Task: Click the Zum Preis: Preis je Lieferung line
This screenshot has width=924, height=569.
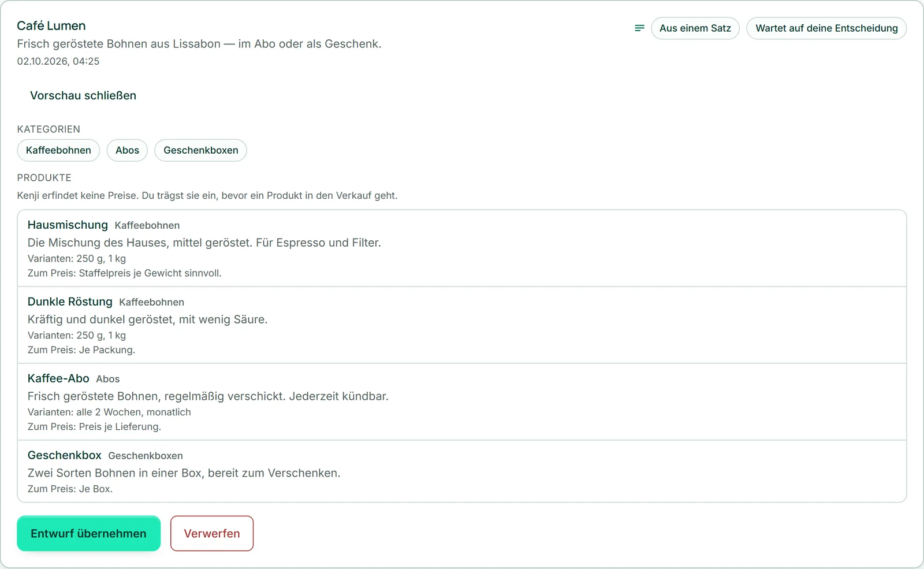Action: point(94,427)
